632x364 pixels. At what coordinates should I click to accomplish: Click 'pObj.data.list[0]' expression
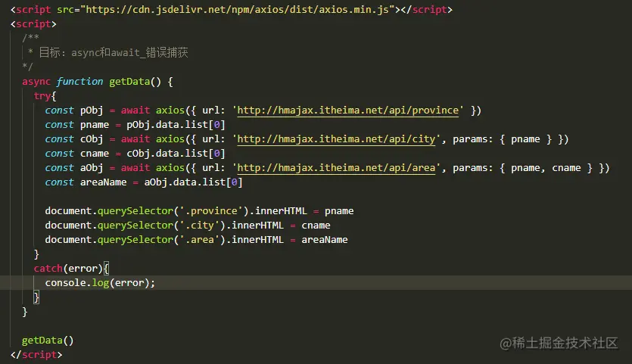tap(176, 125)
